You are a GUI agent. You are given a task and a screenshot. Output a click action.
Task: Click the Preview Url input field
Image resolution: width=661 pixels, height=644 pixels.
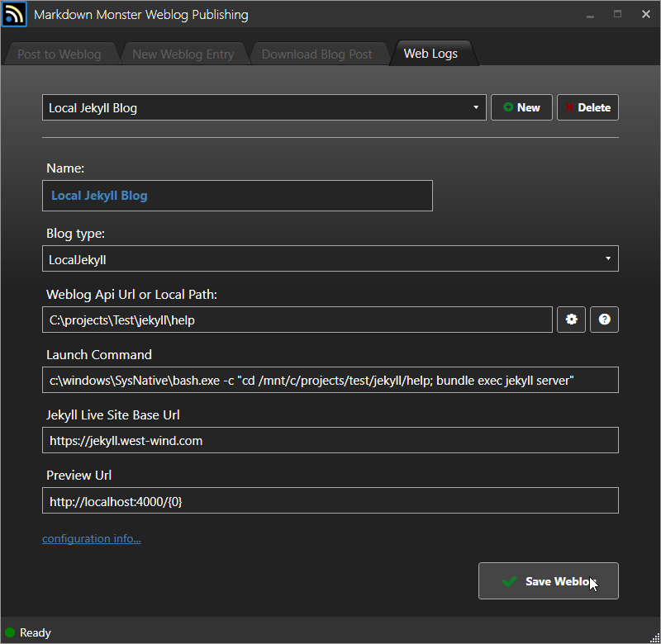point(330,500)
